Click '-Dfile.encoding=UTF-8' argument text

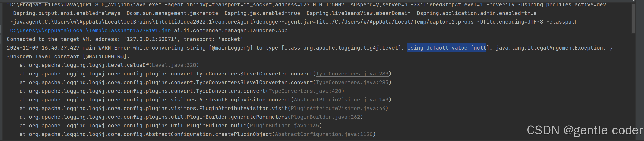(510, 22)
